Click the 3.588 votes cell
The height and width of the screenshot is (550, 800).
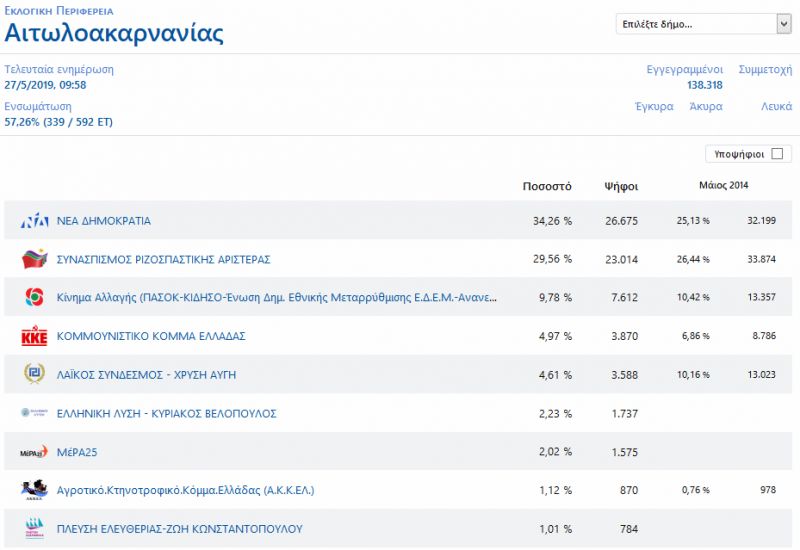(624, 375)
